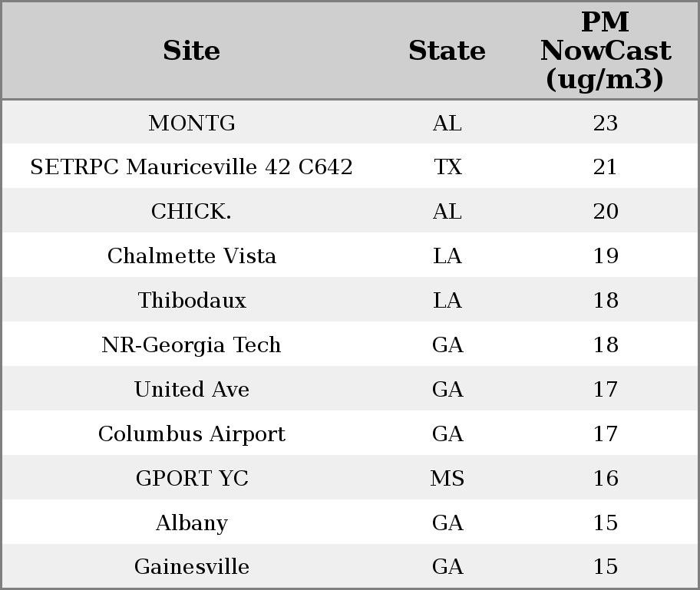
Task: Click the Albany site name
Action: click(x=191, y=523)
